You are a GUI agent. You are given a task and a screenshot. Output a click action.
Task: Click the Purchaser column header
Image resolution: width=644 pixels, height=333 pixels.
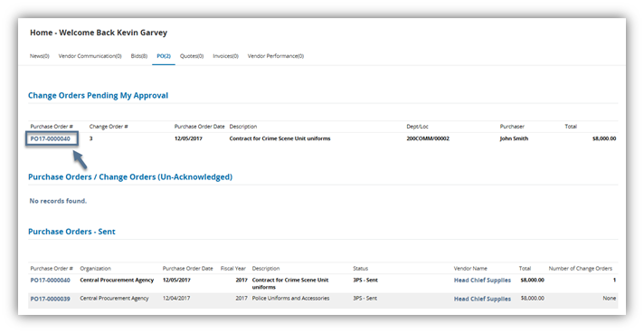[x=512, y=127]
